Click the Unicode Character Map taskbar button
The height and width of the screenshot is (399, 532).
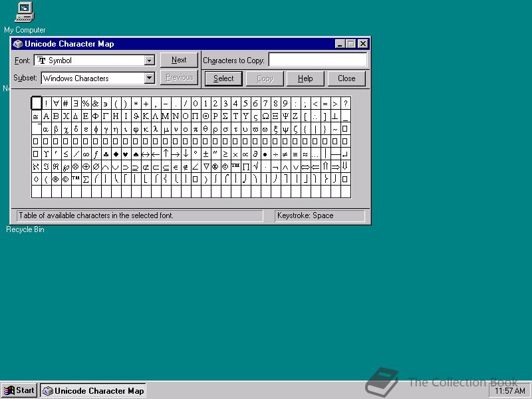coord(93,391)
